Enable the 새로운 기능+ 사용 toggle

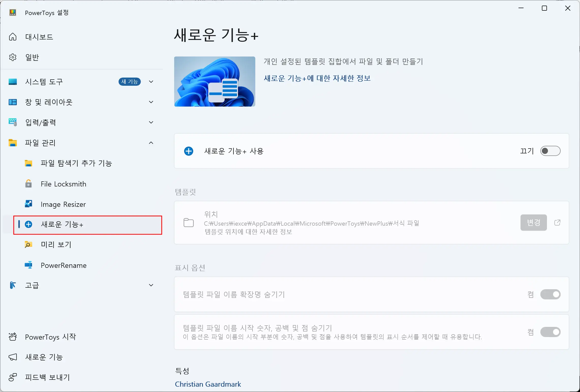550,151
